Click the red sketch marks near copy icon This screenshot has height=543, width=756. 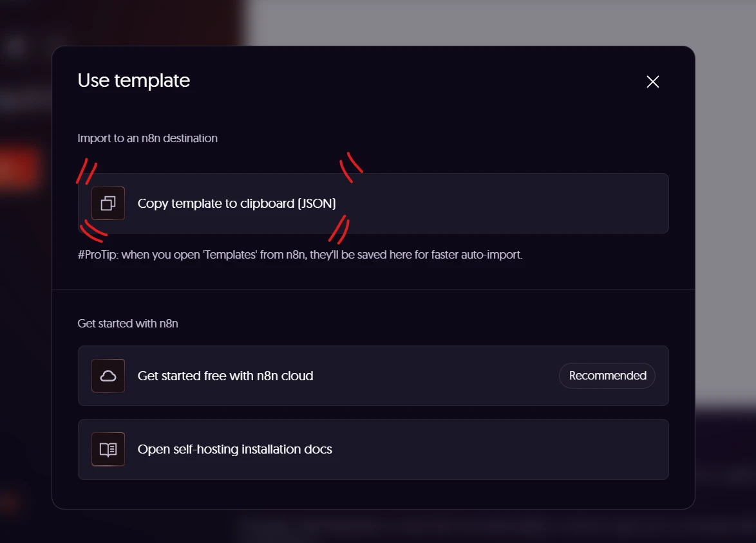[87, 171]
